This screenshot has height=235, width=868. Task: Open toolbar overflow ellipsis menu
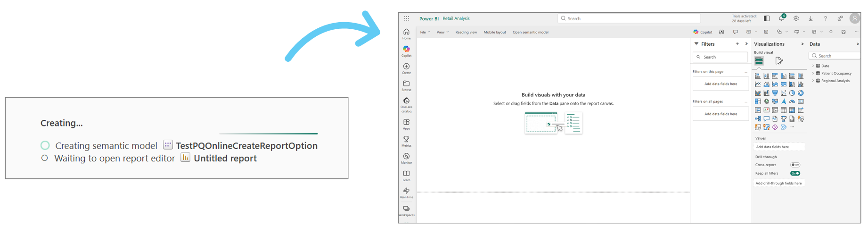click(856, 32)
